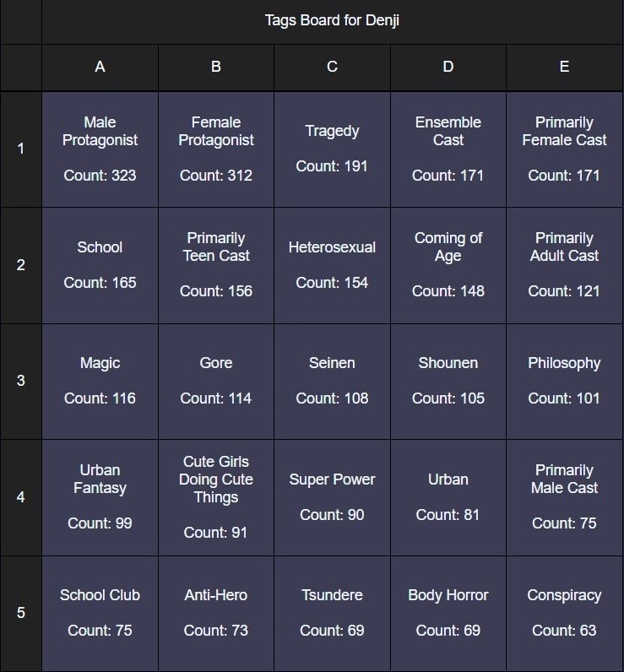
Task: Select the Urban Fantasy tag cell
Action: 100,496
